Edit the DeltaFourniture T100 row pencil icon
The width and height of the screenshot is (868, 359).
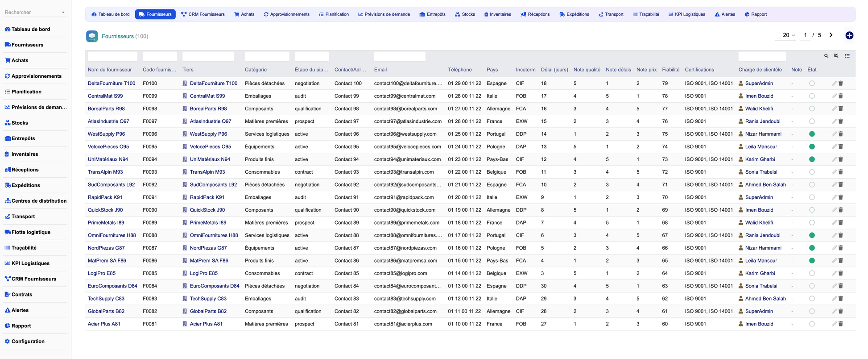tap(834, 83)
